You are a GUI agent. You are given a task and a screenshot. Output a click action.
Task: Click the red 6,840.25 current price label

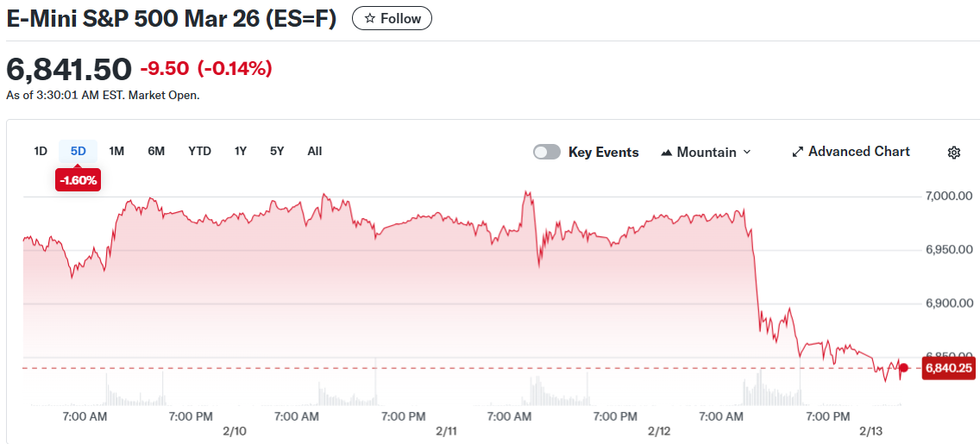[948, 368]
